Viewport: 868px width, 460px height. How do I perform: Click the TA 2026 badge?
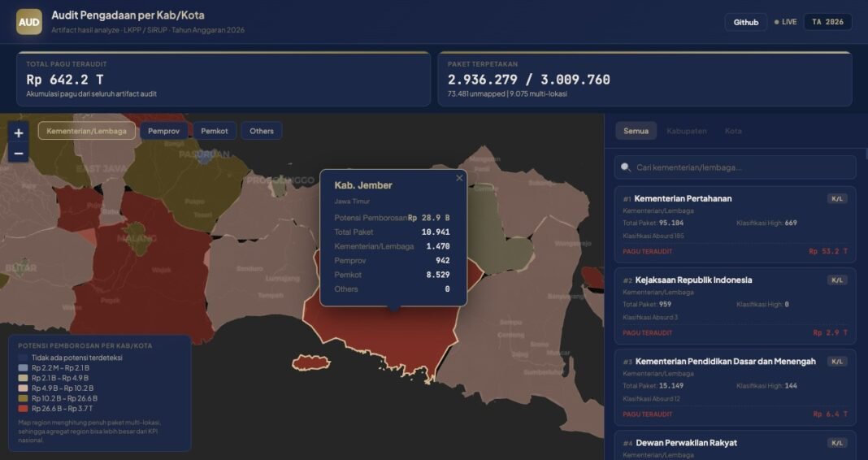tap(827, 22)
